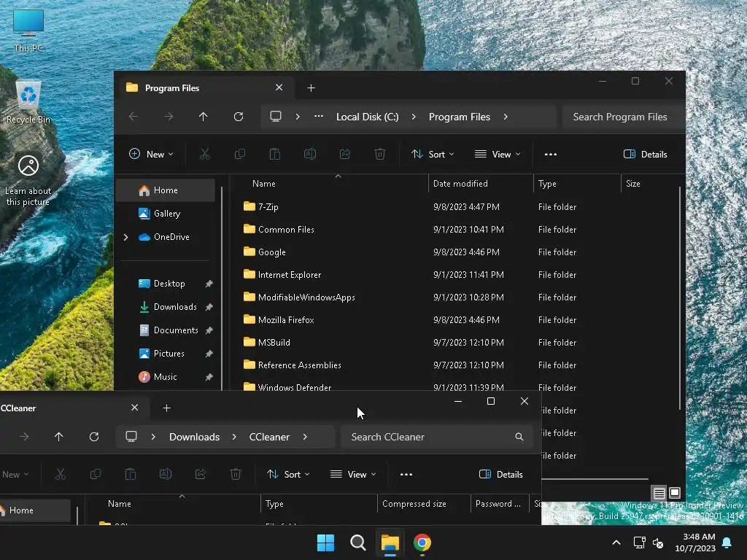747x560 pixels.
Task: Click search magnifier in CCleaner search box
Action: click(x=519, y=437)
